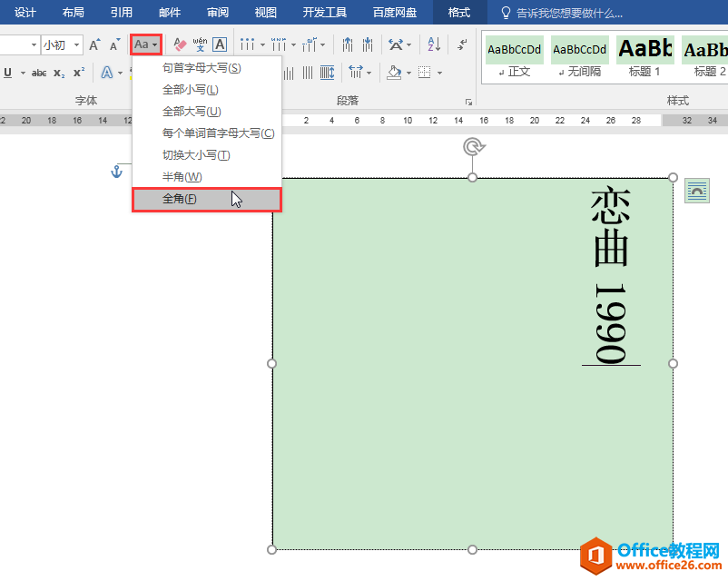The width and height of the screenshot is (728, 581).
Task: Click the line spacing icon
Action: tap(356, 72)
